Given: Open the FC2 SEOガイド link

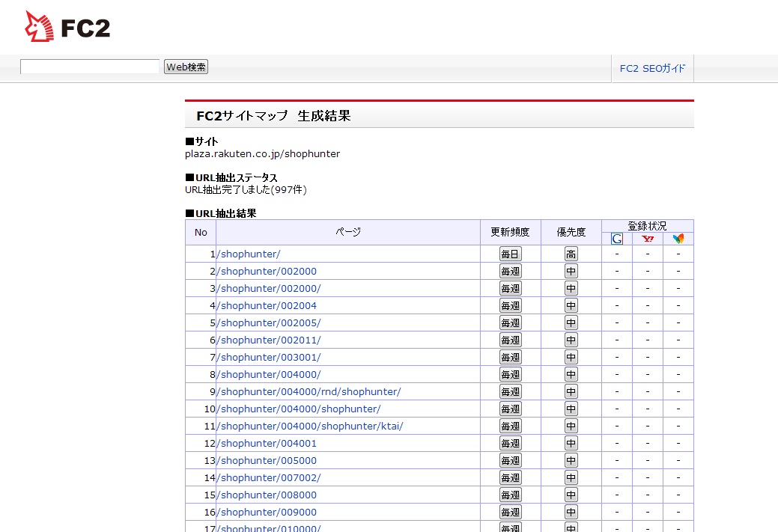Looking at the screenshot, I should (652, 68).
